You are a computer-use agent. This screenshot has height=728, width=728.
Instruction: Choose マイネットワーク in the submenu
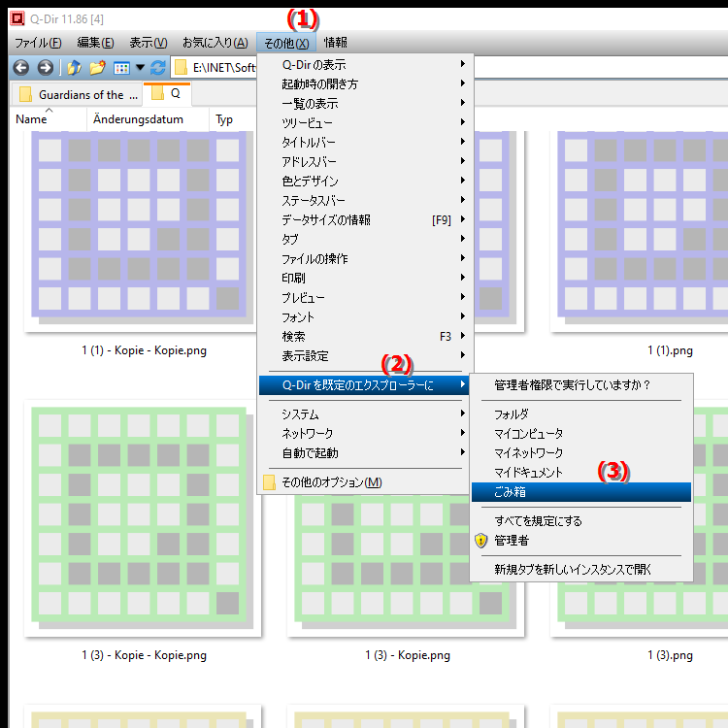pyautogui.click(x=581, y=452)
